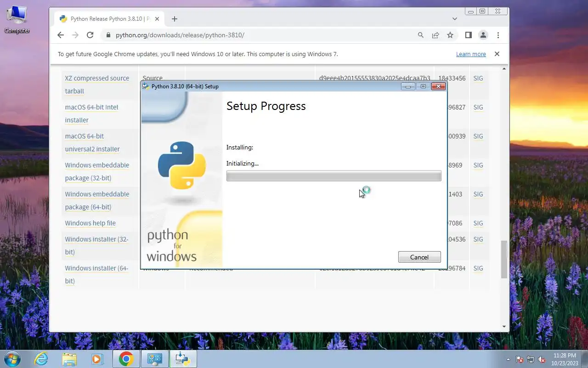Click the network status tray icon
Image resolution: width=588 pixels, height=368 pixels.
pos(531,359)
